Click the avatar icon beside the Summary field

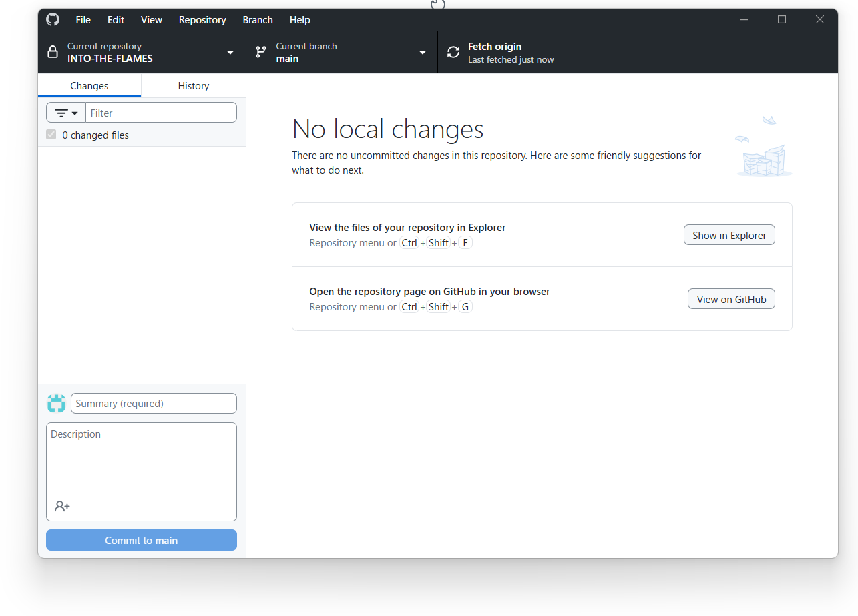pos(57,403)
